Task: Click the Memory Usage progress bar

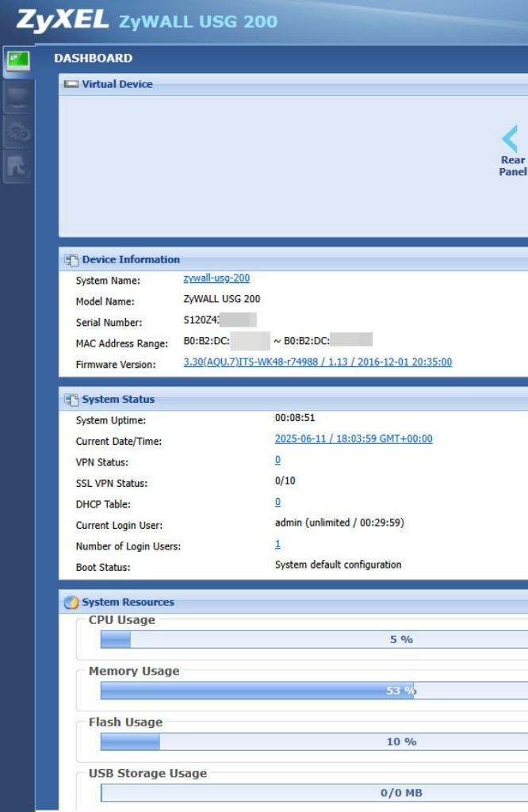Action: 314,691
